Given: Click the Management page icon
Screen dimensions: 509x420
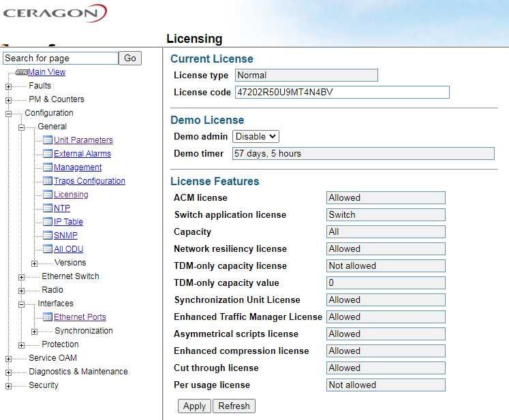Looking at the screenshot, I should pyautogui.click(x=48, y=167).
